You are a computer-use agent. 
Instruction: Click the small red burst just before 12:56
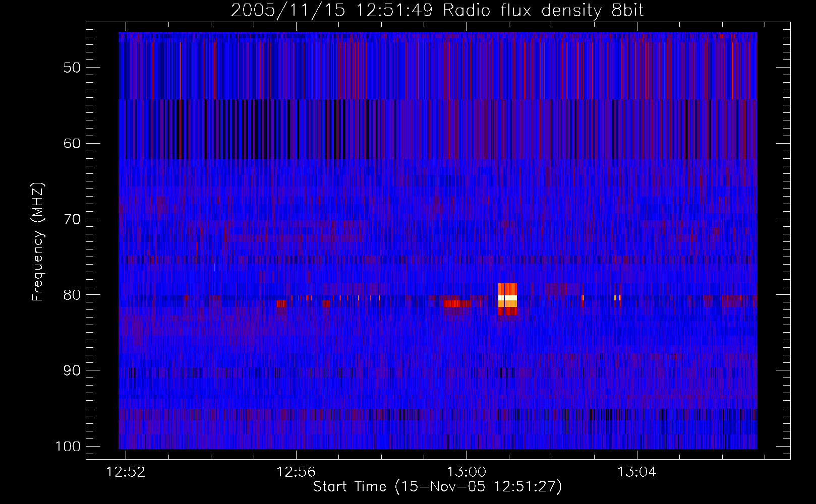pos(281,303)
